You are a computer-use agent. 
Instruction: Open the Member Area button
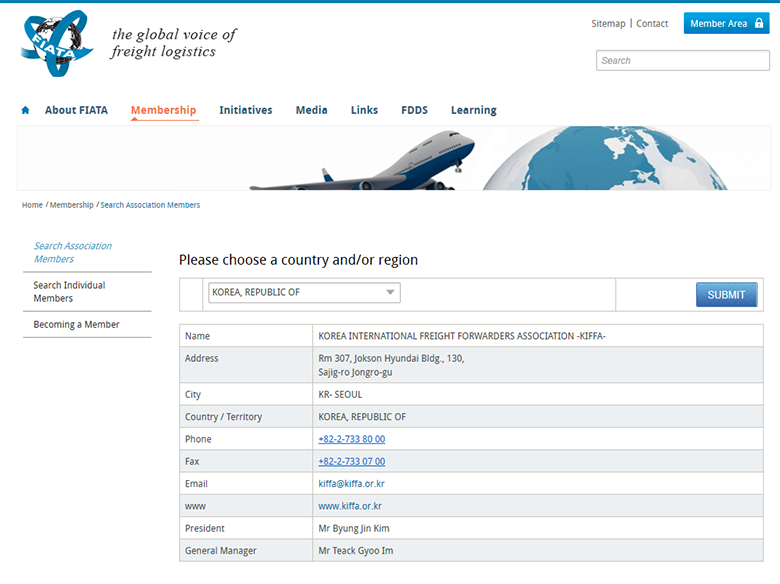coord(726,23)
